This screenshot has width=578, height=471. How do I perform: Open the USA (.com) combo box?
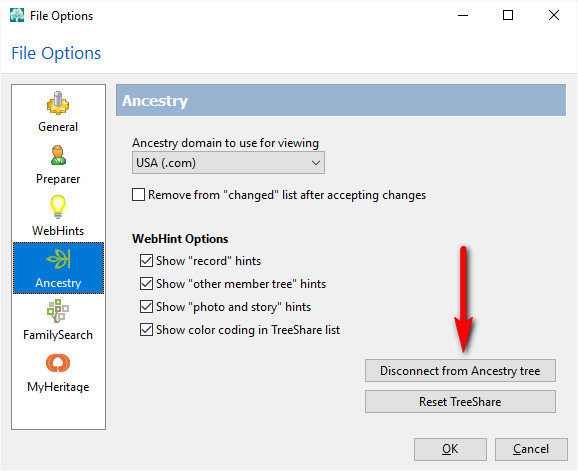click(x=228, y=163)
